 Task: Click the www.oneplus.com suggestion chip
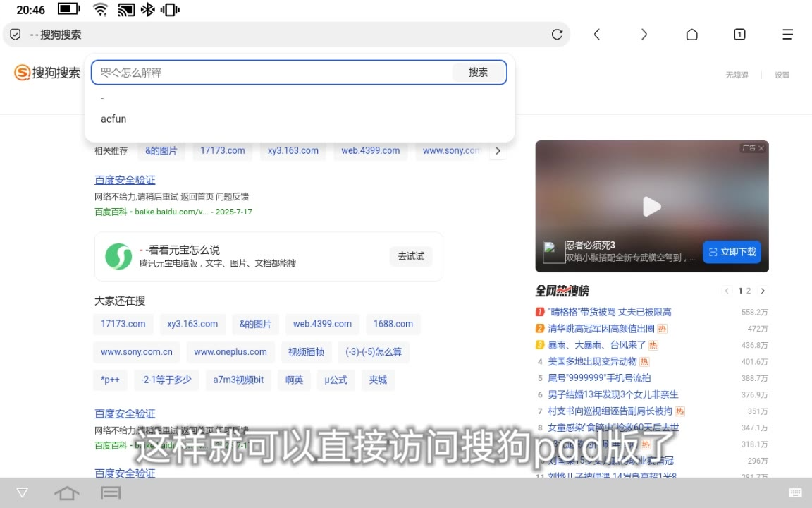[x=230, y=352]
